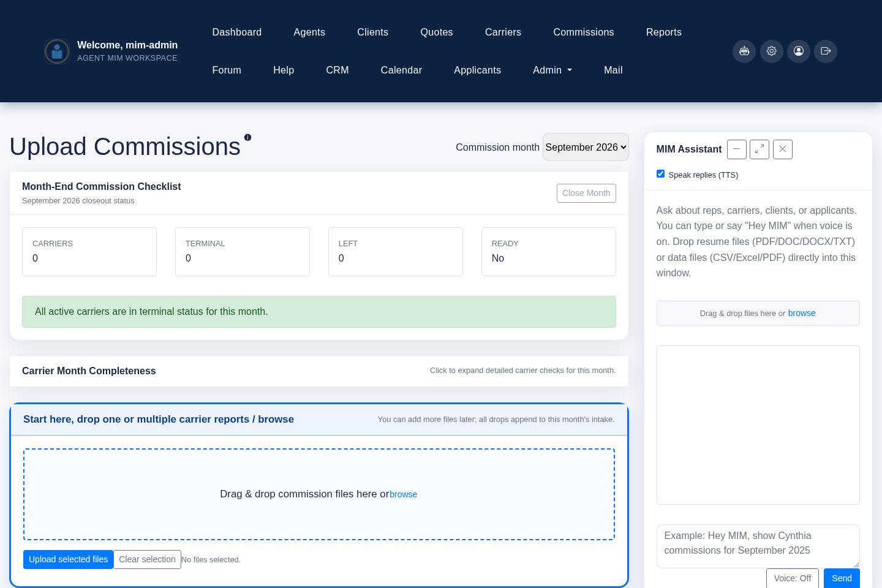Open the Help page
Viewport: 882px width, 588px height.
click(284, 70)
